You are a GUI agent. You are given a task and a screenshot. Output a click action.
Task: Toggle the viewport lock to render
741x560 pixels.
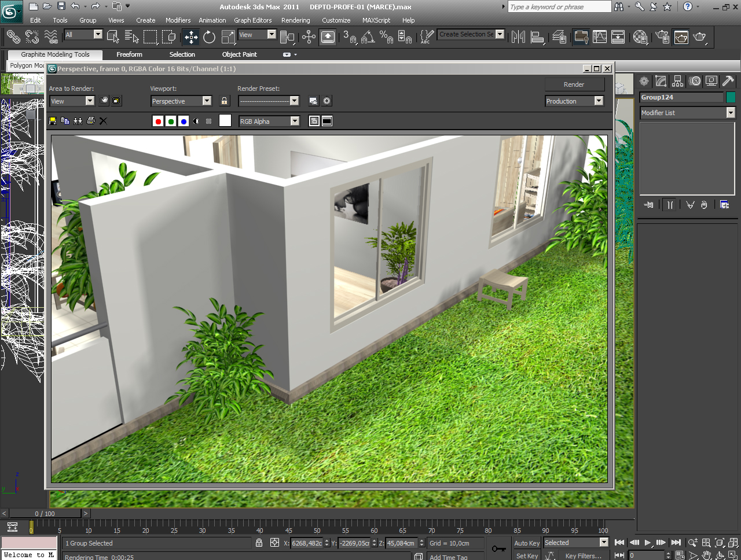tap(225, 101)
